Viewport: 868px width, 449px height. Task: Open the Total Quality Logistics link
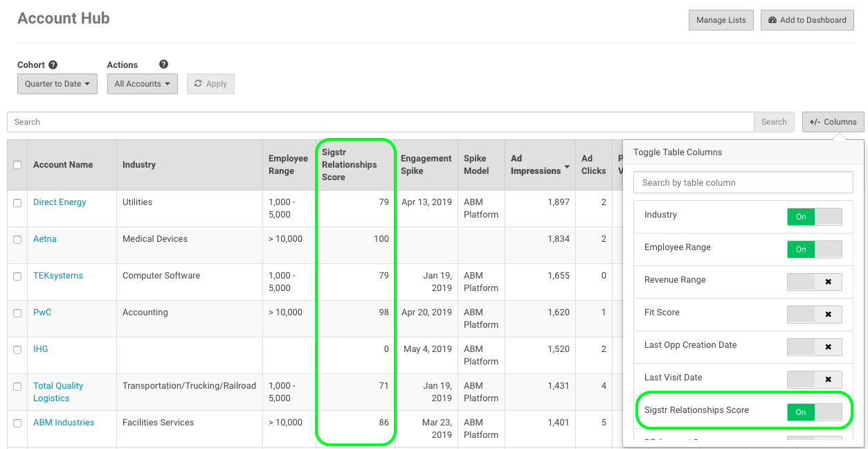[x=58, y=392]
